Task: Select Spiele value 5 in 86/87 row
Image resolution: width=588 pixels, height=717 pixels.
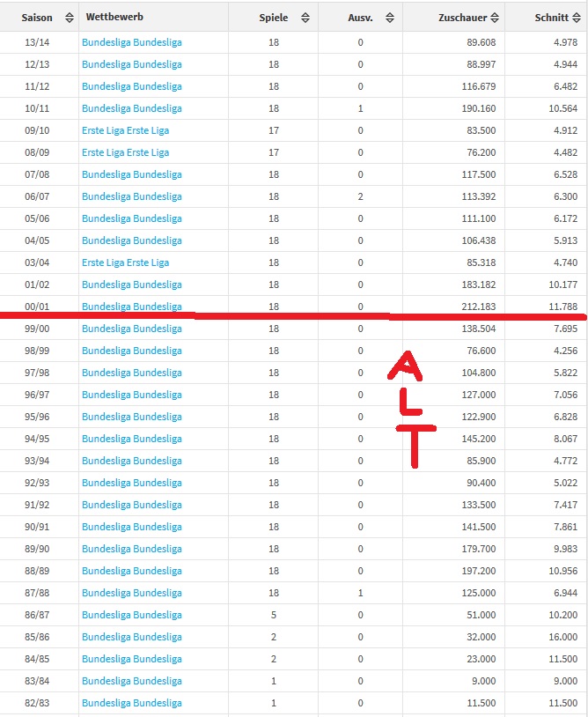Action: 274,615
